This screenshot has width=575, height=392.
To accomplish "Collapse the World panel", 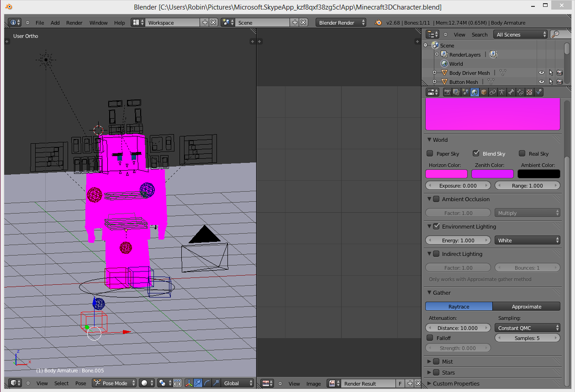I will click(429, 140).
